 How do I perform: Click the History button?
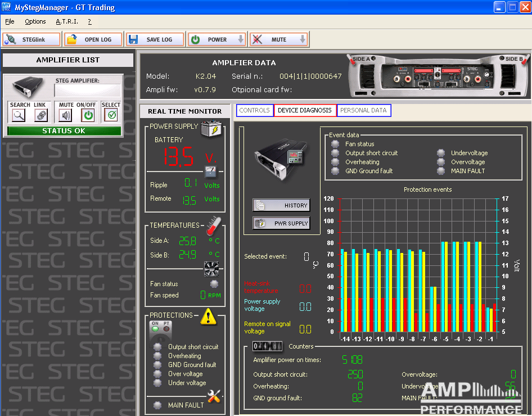[x=281, y=206]
